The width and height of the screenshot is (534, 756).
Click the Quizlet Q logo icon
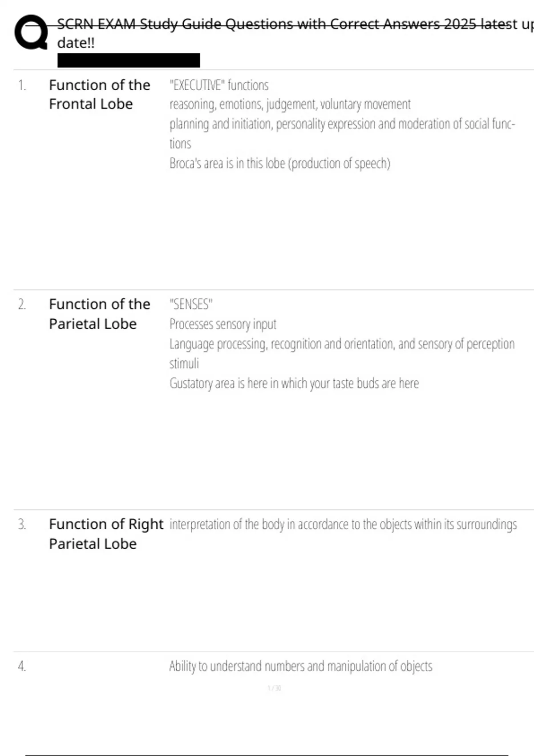pos(31,32)
